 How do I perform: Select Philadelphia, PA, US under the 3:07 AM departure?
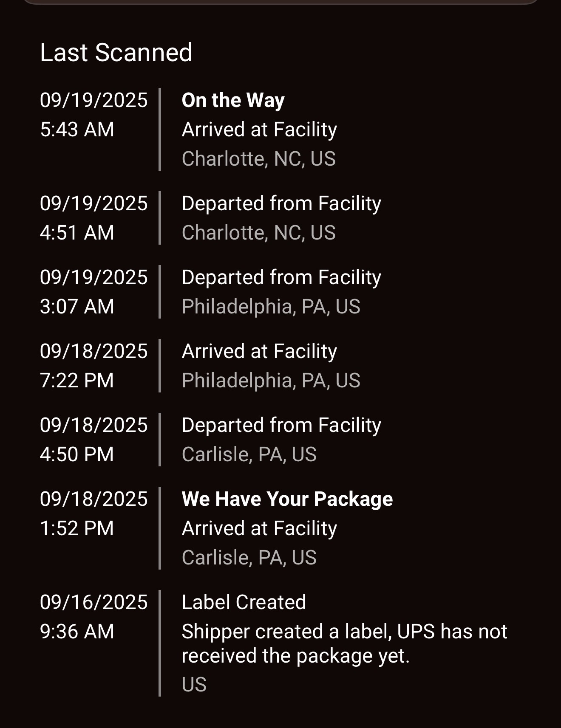pyautogui.click(x=271, y=307)
